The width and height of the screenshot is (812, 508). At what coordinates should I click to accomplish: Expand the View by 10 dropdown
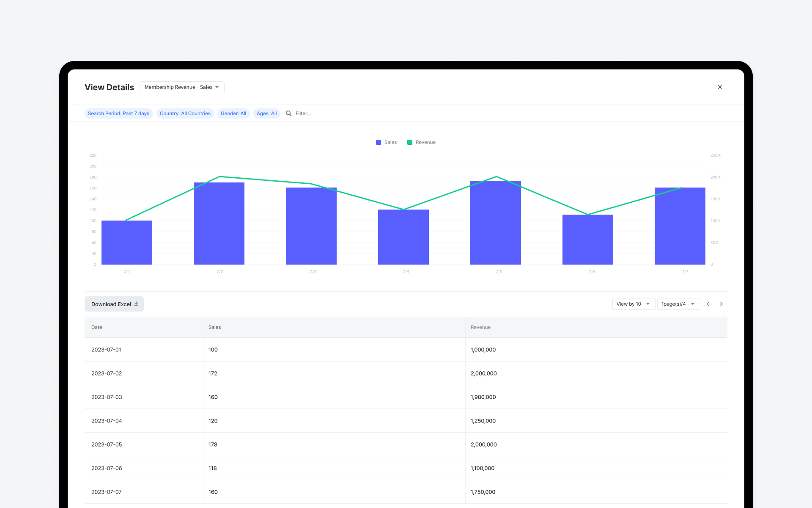coord(634,304)
